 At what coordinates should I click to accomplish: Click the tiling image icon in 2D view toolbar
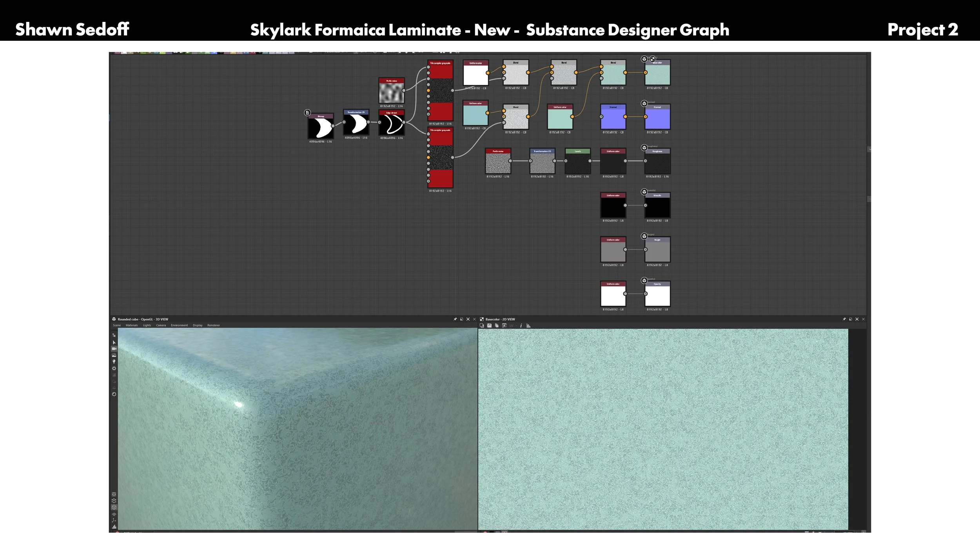(x=504, y=326)
